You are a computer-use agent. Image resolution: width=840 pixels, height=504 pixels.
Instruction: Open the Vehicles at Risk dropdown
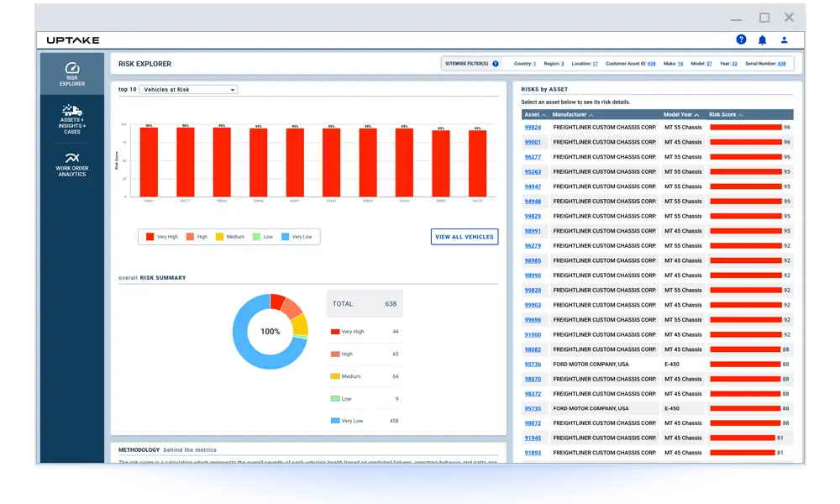tap(188, 89)
